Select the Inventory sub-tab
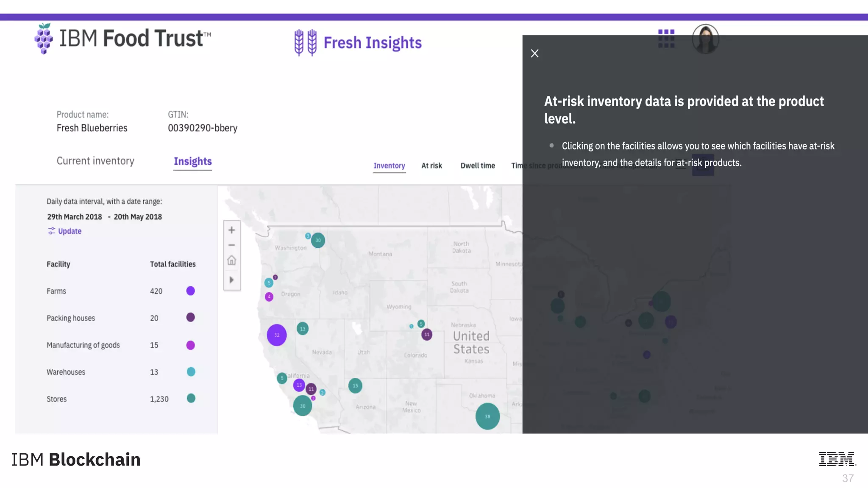Screen dimensions: 868x488 tap(389, 166)
